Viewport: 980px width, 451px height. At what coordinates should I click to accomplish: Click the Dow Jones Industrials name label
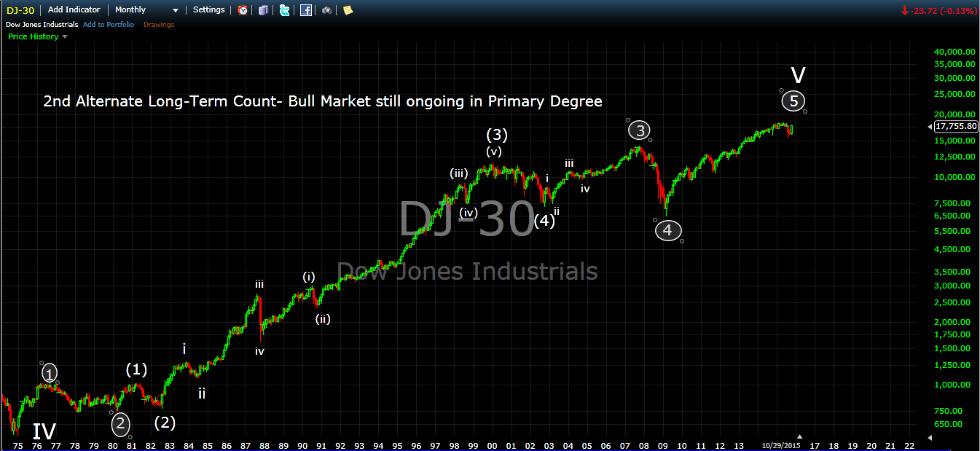tap(42, 25)
